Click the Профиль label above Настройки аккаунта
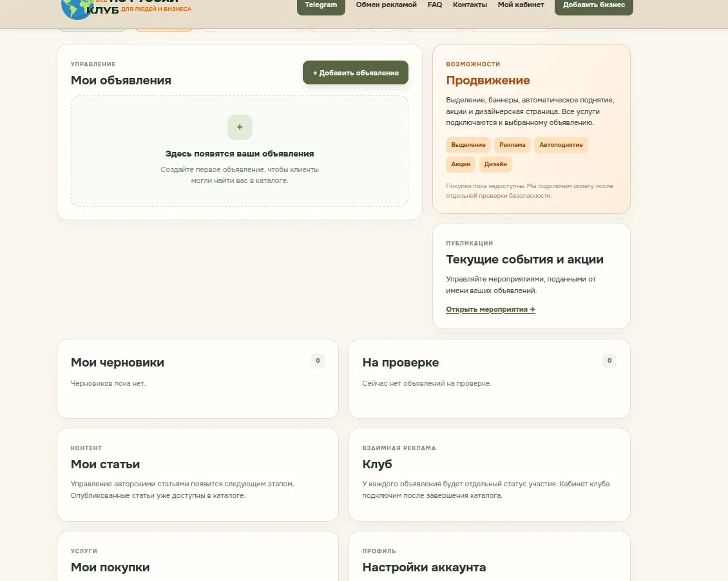Screen dimensions: 728x581 [379, 551]
